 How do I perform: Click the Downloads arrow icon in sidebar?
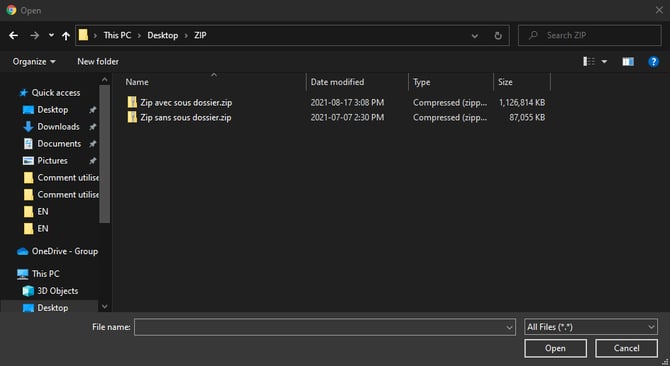[x=28, y=127]
